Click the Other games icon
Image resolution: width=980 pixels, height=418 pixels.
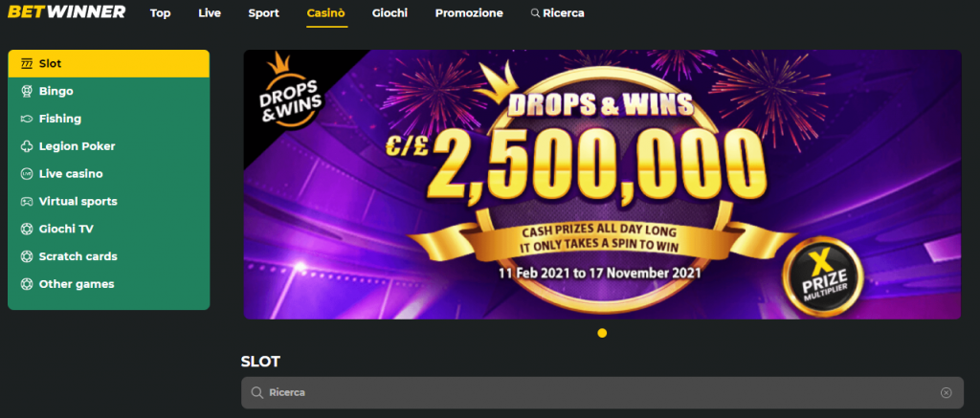[26, 284]
